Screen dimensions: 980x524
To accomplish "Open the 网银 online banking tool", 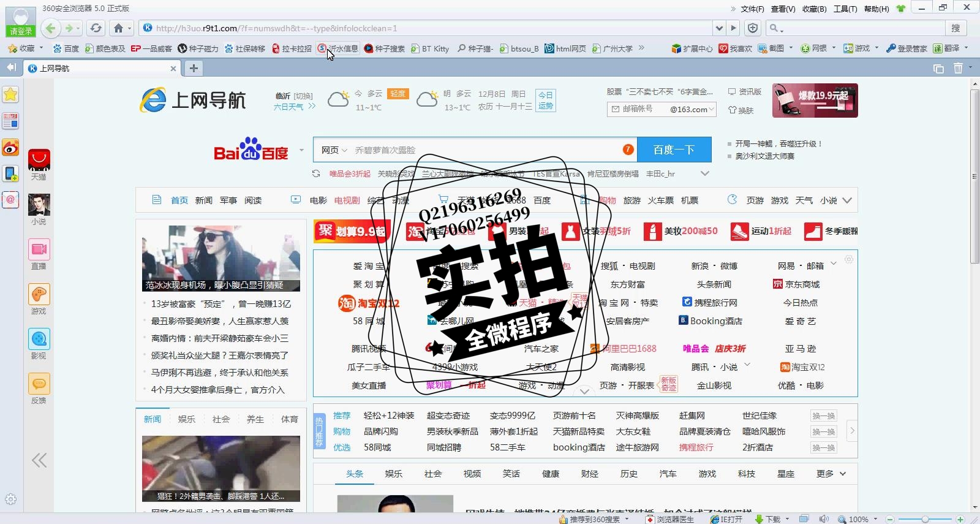I will click(x=814, y=48).
